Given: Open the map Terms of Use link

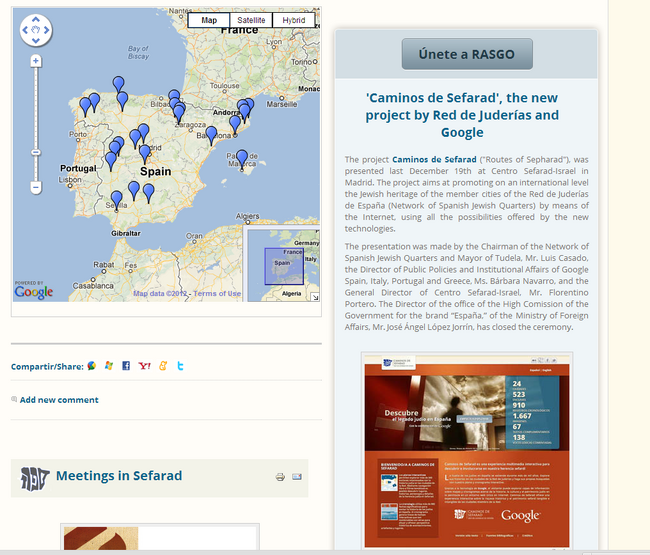Looking at the screenshot, I should 217,293.
